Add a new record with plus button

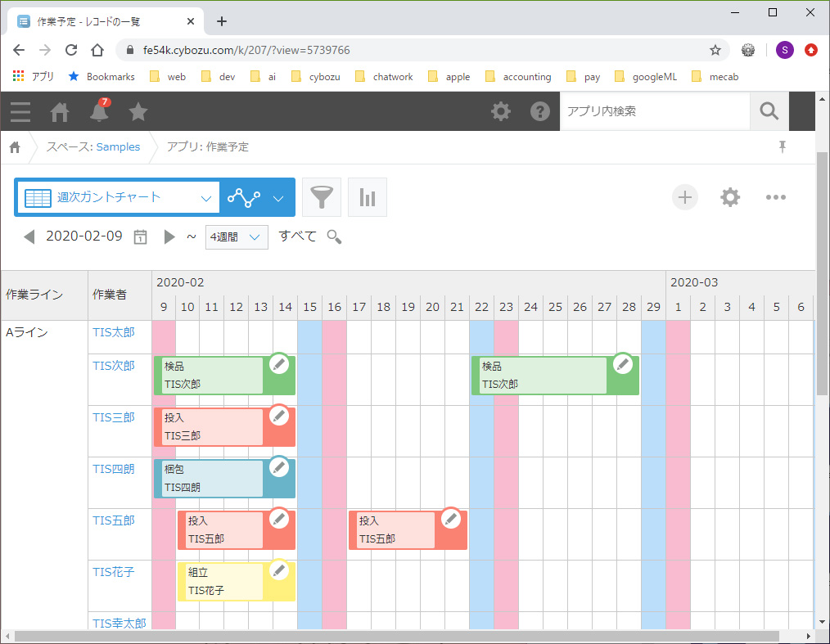pyautogui.click(x=685, y=197)
